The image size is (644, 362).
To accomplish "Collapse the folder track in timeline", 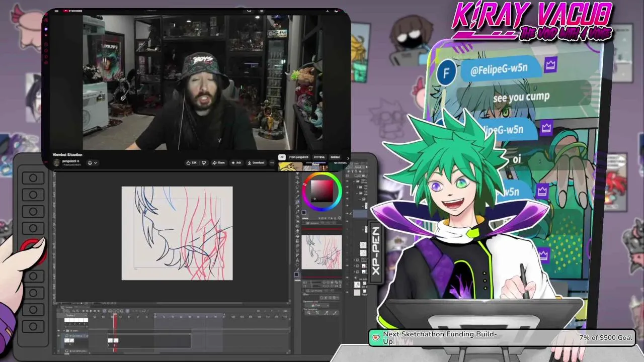I will coord(64,330).
